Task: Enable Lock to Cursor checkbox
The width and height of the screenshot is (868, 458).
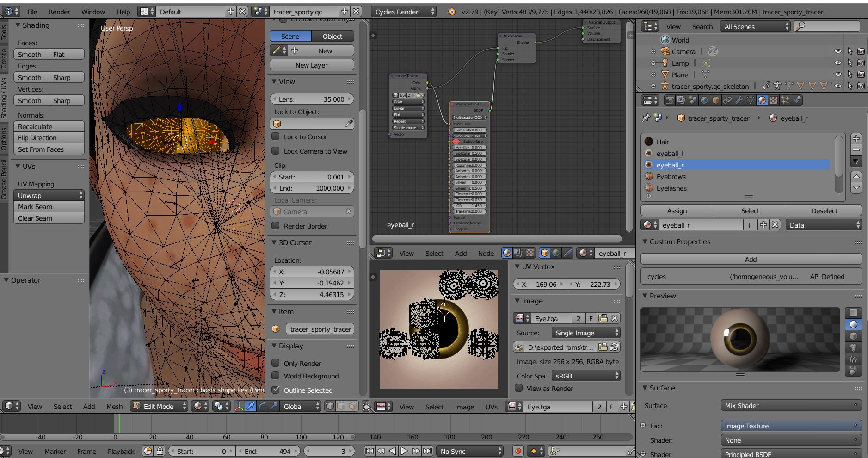Action: (276, 136)
